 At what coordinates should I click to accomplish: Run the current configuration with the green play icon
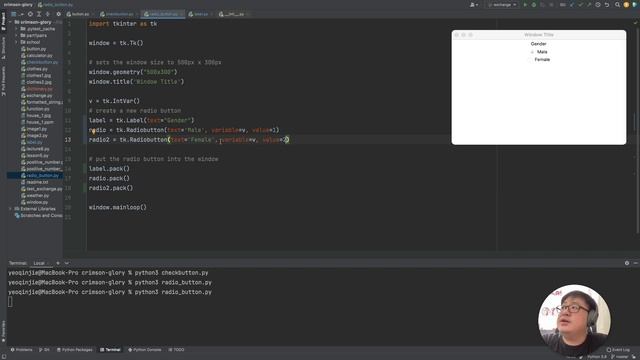[x=525, y=5]
